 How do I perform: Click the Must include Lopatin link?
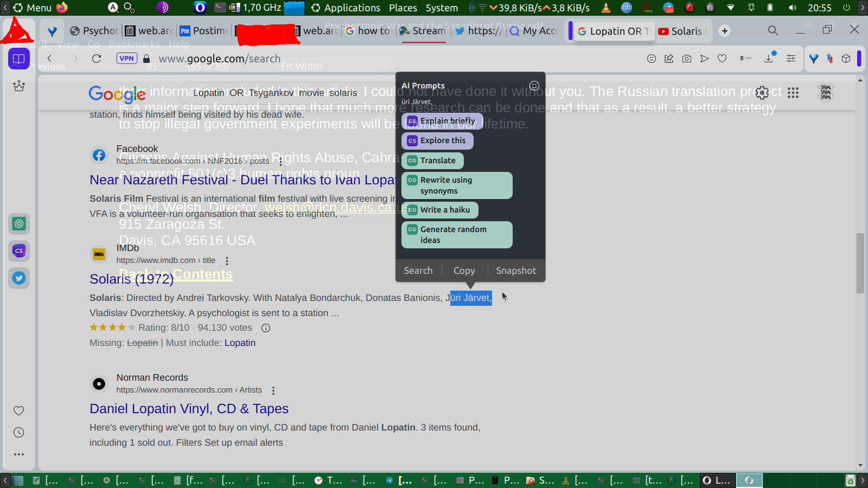click(240, 343)
